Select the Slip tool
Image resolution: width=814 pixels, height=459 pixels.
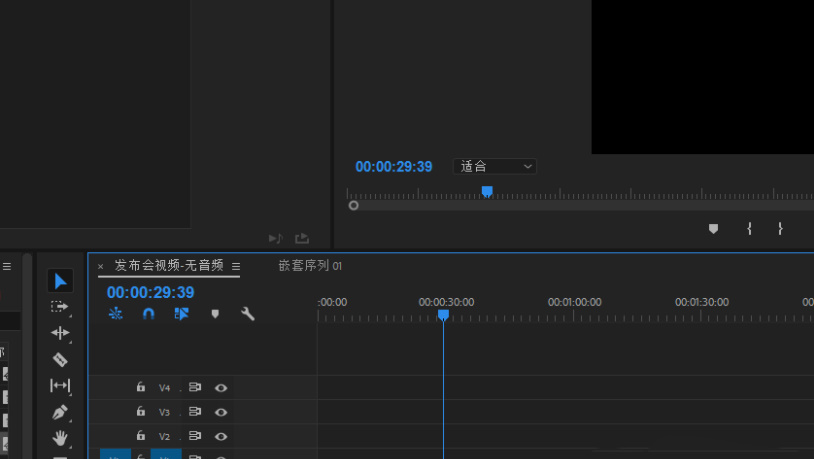[x=60, y=385]
